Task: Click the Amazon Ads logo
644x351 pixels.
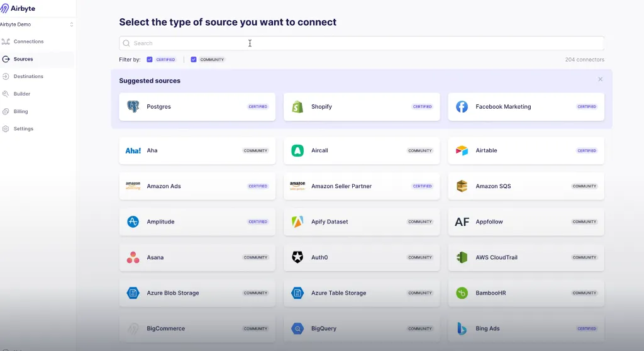Action: pyautogui.click(x=133, y=186)
